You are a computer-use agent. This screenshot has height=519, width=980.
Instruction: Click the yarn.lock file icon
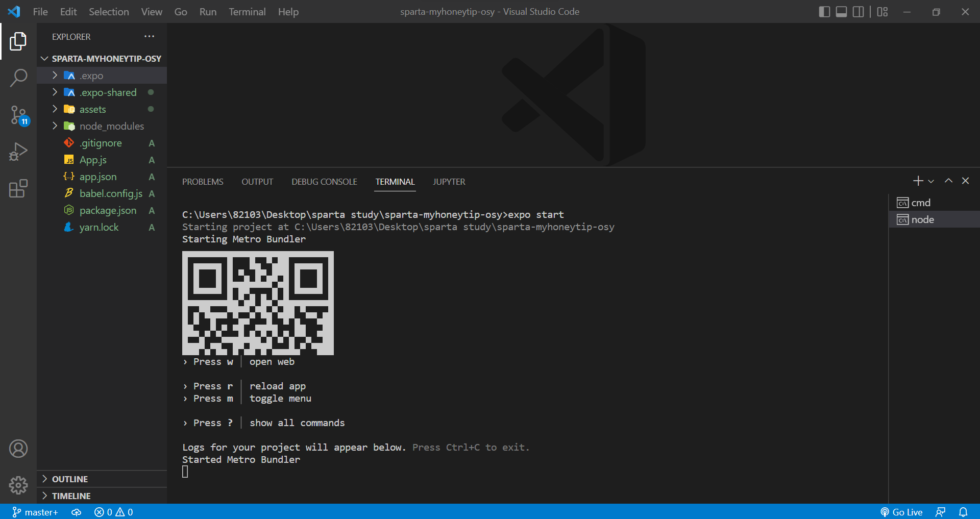[x=69, y=227]
